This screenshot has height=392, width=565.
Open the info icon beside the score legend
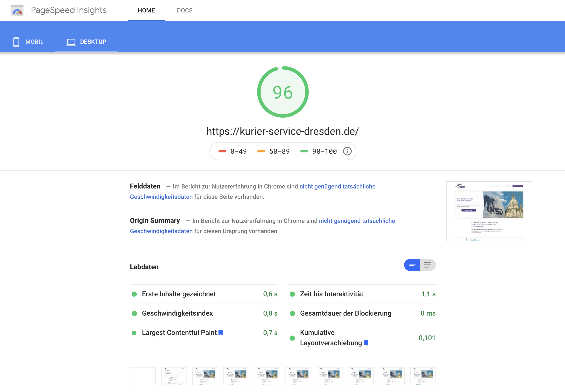pyautogui.click(x=347, y=151)
